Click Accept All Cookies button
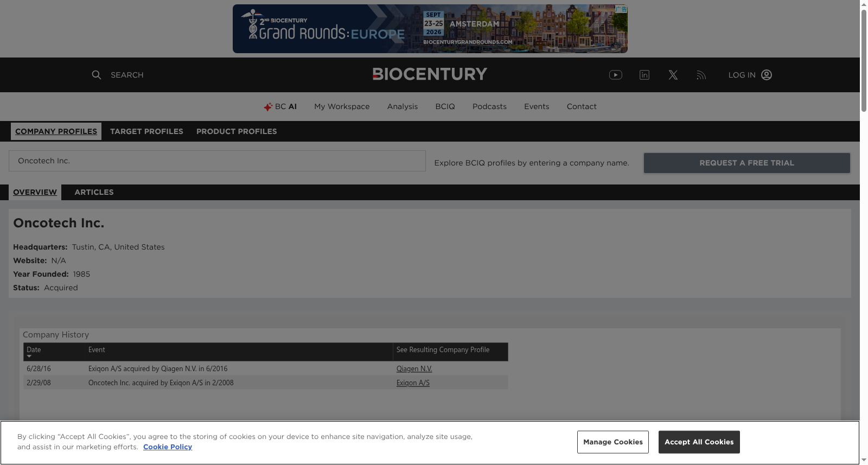Viewport: 868px width, 465px height. (699, 442)
